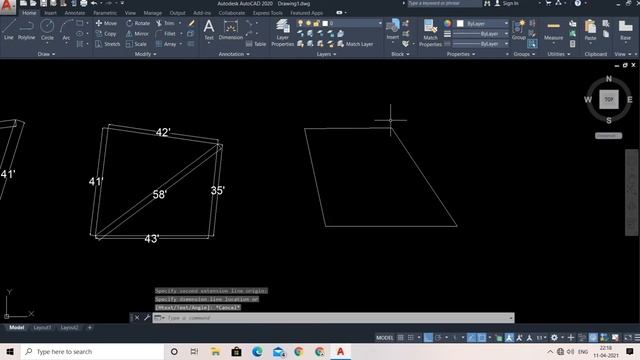This screenshot has width=640, height=360.
Task: Activate the Rotate command
Action: pyautogui.click(x=138, y=23)
